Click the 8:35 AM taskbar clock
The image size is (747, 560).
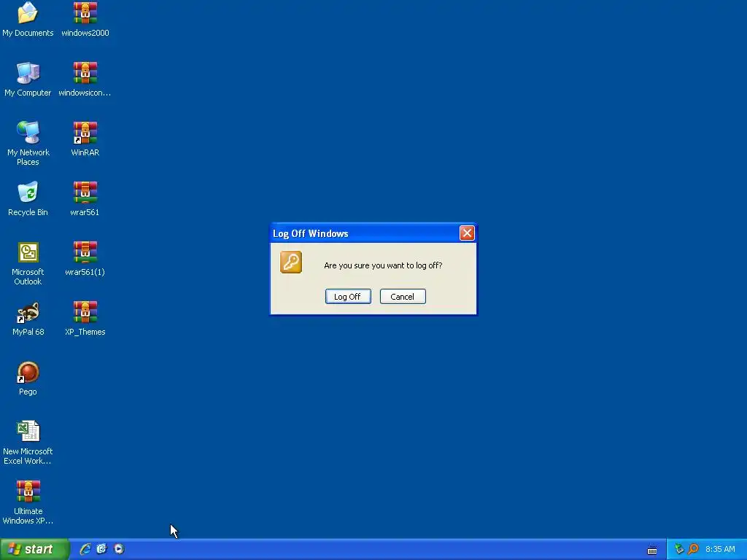[x=720, y=549]
